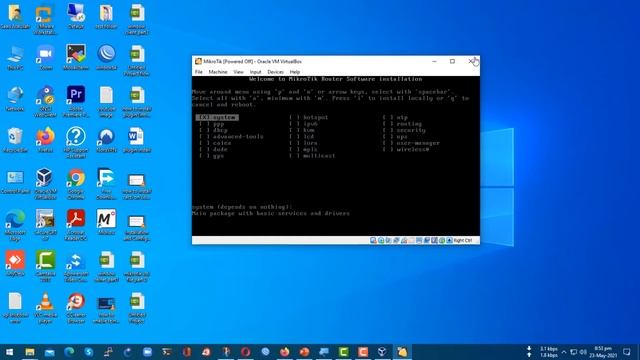
Task: Toggle the ppp package checkbox
Action: (x=204, y=124)
